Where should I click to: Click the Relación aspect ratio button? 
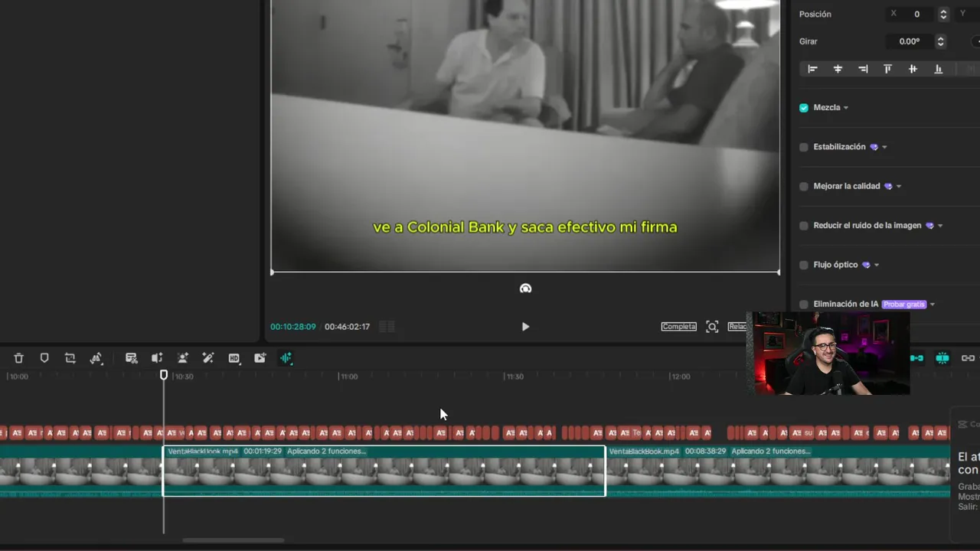[x=737, y=327]
